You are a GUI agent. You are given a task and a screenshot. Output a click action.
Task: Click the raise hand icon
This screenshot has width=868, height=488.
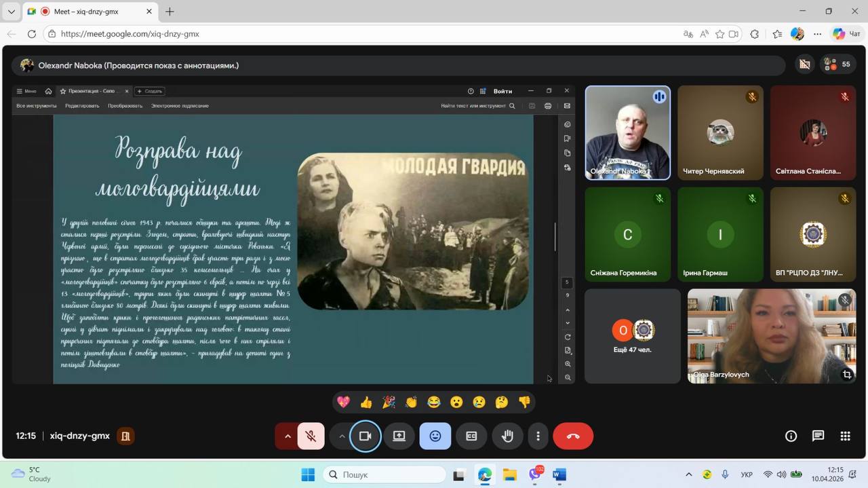507,436
